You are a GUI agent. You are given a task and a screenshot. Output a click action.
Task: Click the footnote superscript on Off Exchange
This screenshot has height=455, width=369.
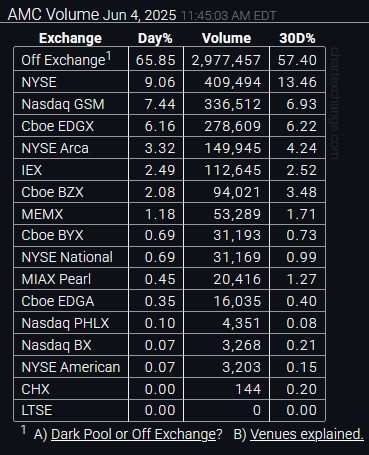pyautogui.click(x=109, y=56)
